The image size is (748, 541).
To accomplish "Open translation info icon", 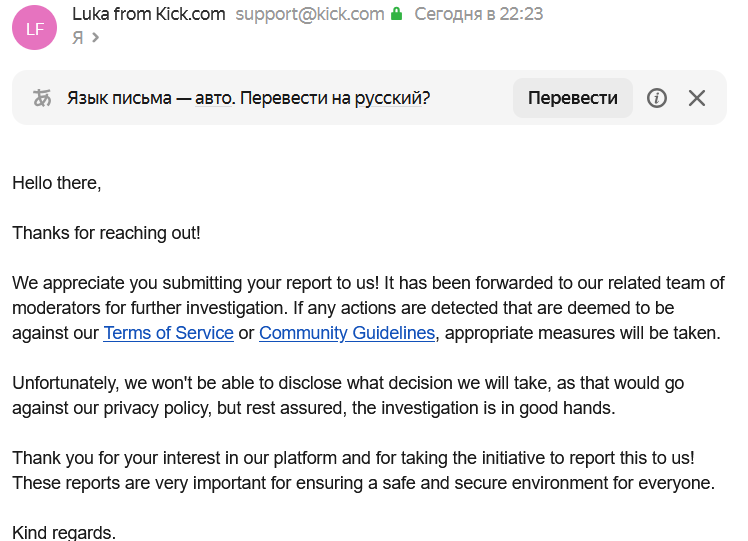I will coord(656,98).
